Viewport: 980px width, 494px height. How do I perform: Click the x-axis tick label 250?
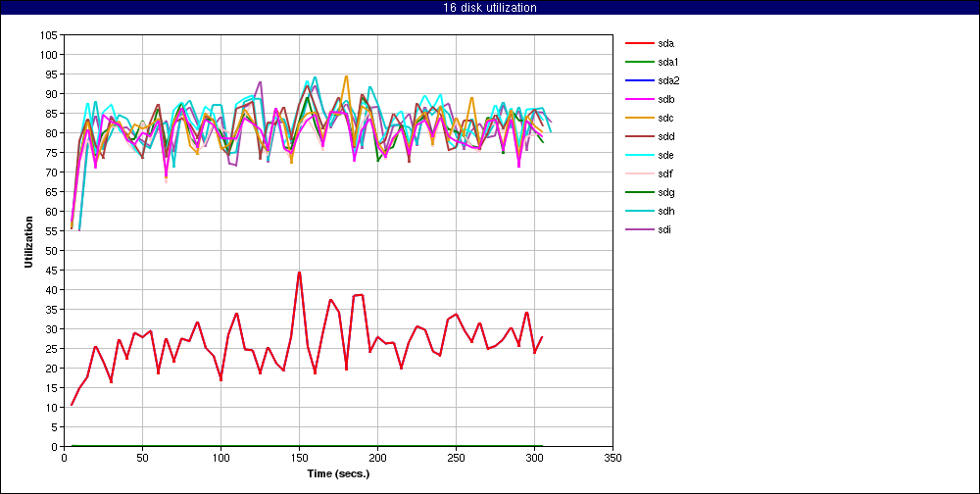457,458
